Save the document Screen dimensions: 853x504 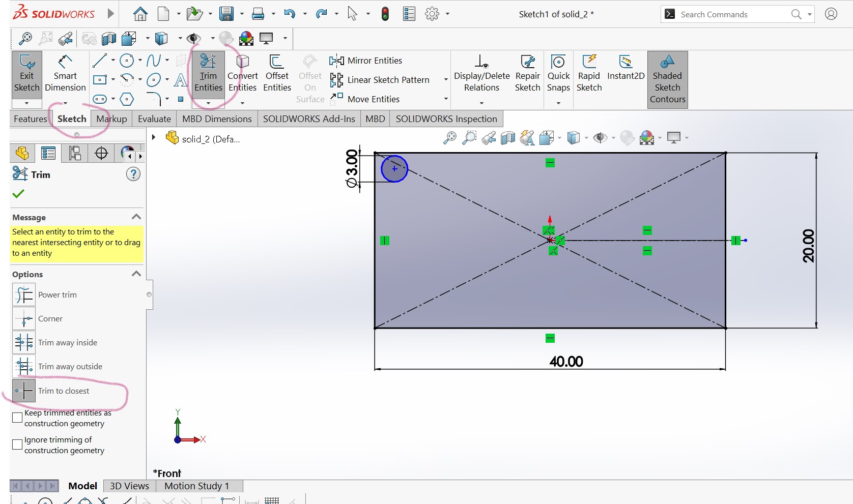tap(226, 14)
